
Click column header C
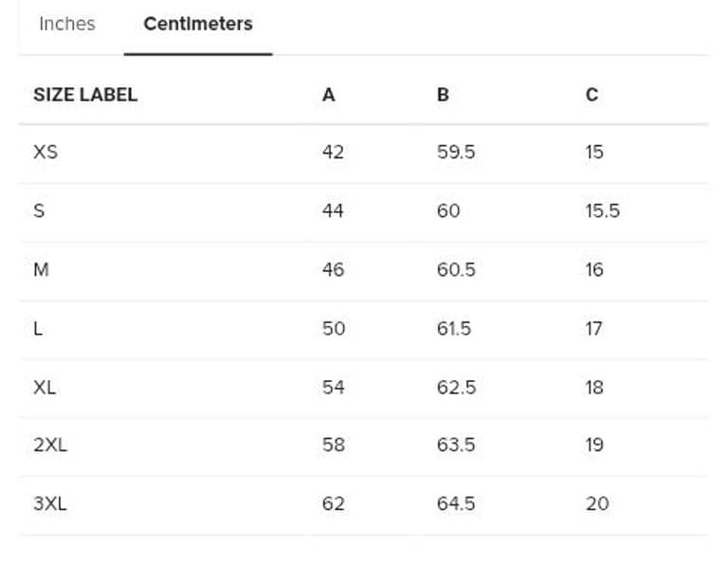(x=591, y=95)
